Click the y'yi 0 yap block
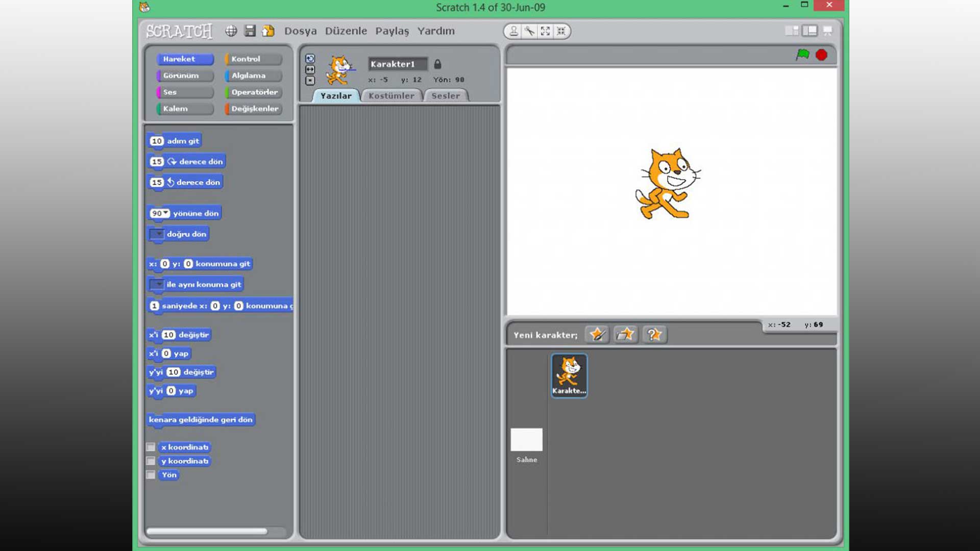 point(171,391)
